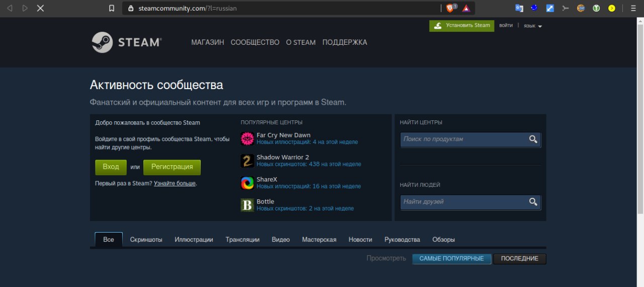The height and width of the screenshot is (287, 644).
Task: Click the cookie TXT extension icon
Action: click(581, 8)
